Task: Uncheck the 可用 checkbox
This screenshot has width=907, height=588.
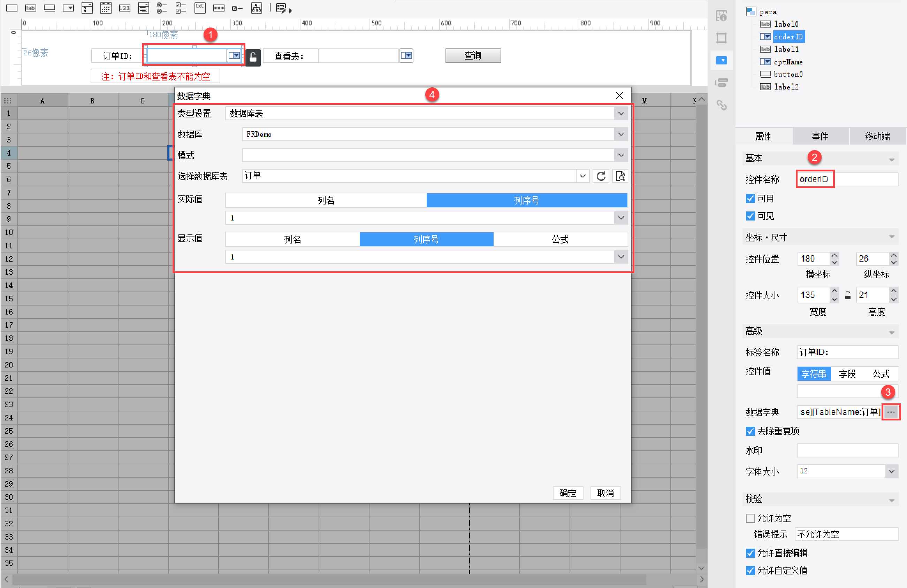Action: (750, 199)
